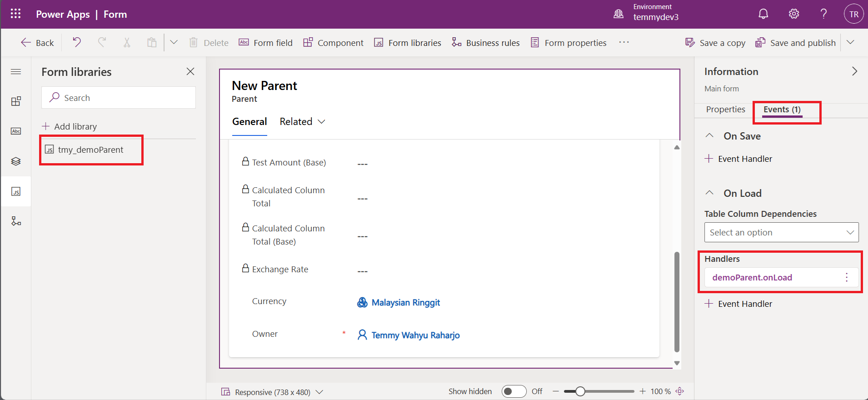Open the settings gear
Screen dimensions: 868x400
coord(794,14)
